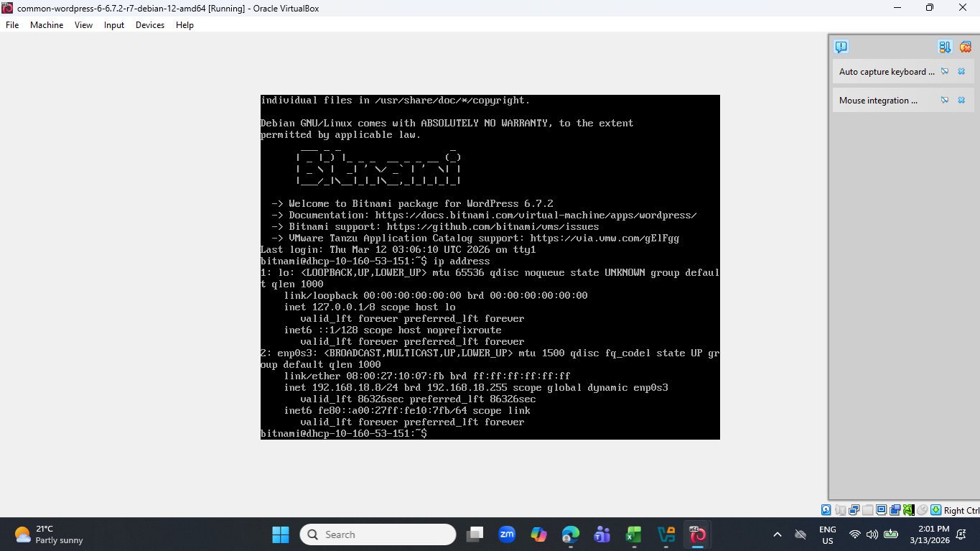Open Microsoft Edge from the taskbar

click(x=570, y=534)
